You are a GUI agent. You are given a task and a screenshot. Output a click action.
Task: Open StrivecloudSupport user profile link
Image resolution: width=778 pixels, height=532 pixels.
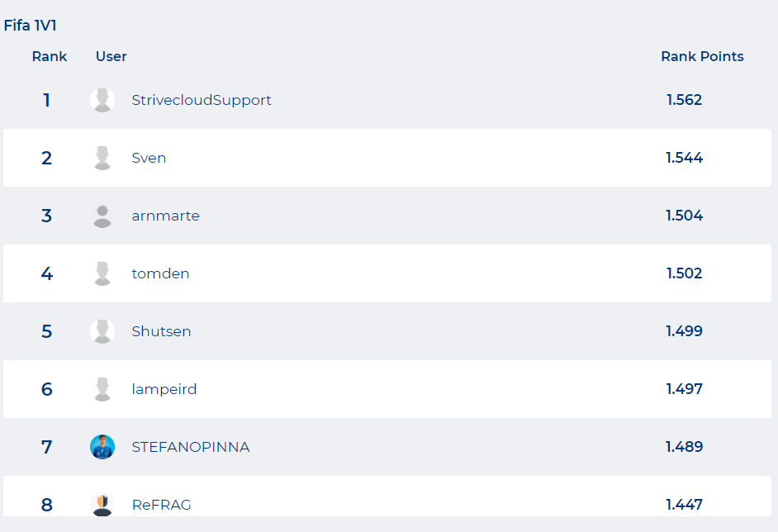202,100
